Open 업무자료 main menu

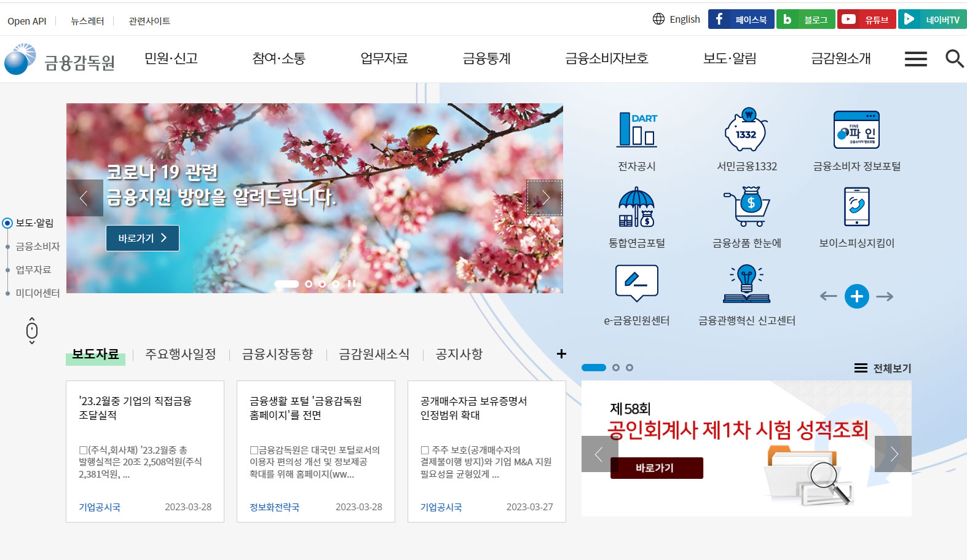pyautogui.click(x=384, y=58)
